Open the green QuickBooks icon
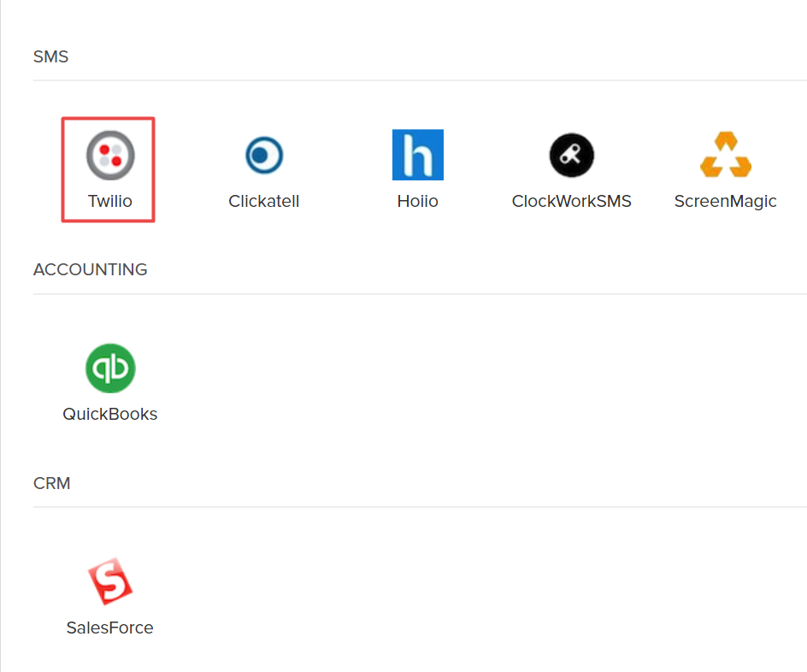 [x=110, y=368]
